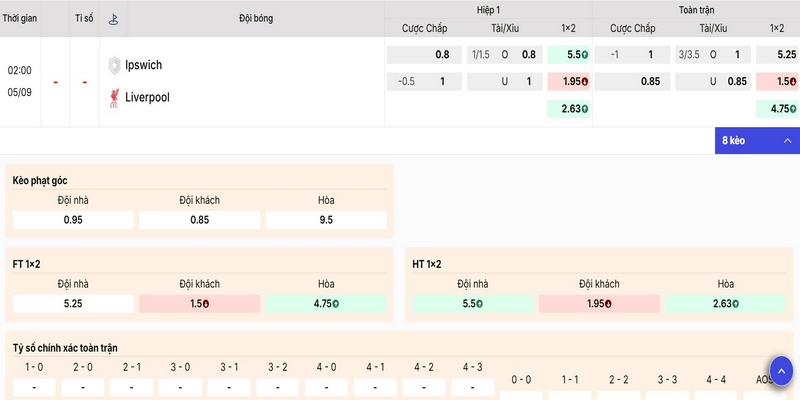Pick full-match handicap -1 odds 1
800x400 pixels.
tap(632, 55)
